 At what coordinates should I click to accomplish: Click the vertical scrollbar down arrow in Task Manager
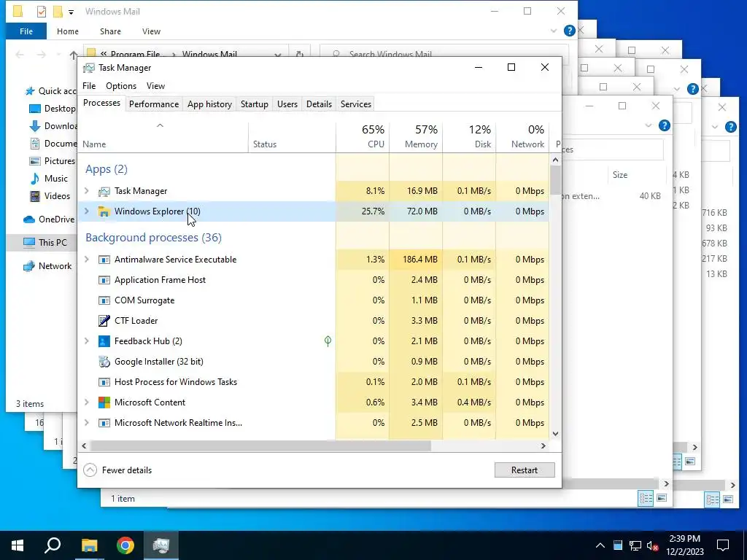point(555,434)
